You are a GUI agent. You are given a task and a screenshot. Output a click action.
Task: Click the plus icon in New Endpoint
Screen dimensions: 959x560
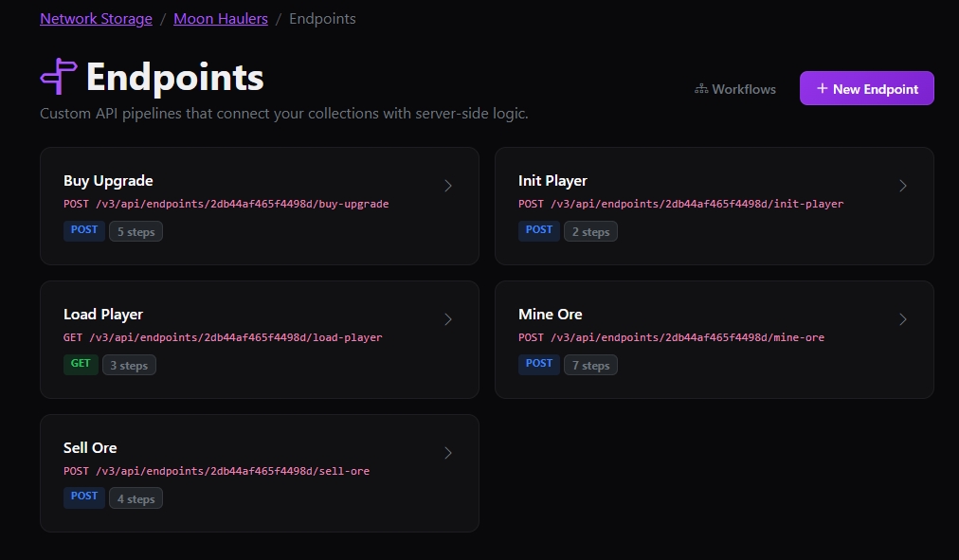click(822, 88)
